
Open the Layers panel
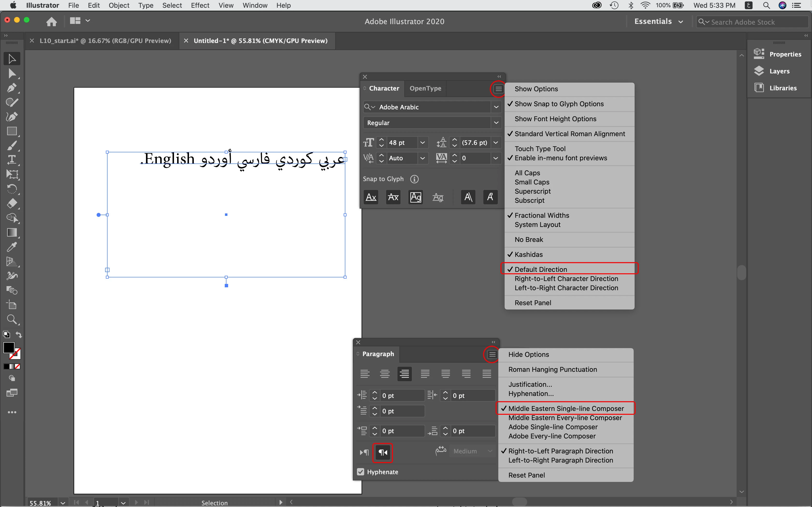pyautogui.click(x=779, y=71)
